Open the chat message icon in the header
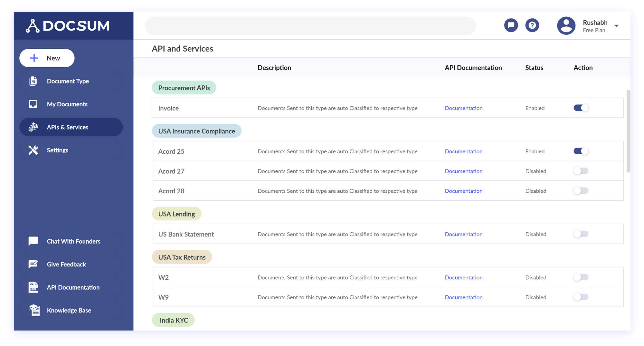This screenshot has height=346, width=644. click(x=511, y=25)
